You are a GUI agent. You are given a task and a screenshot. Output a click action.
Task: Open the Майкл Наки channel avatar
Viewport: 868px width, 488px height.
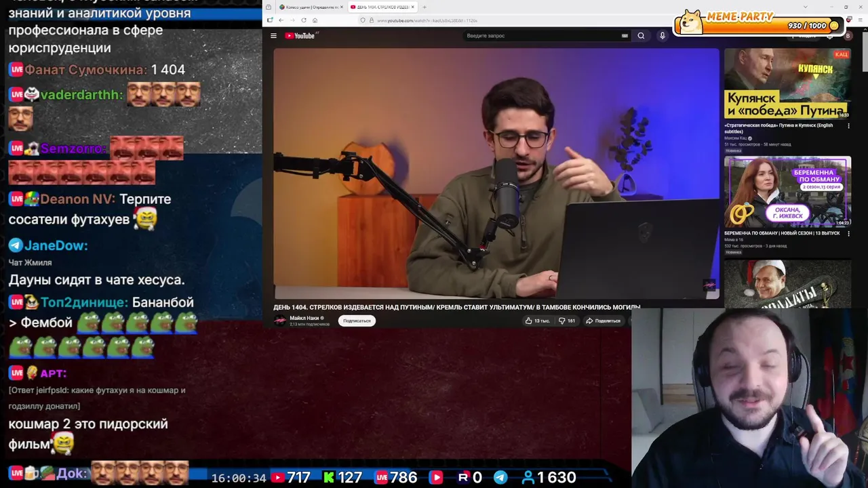[280, 321]
